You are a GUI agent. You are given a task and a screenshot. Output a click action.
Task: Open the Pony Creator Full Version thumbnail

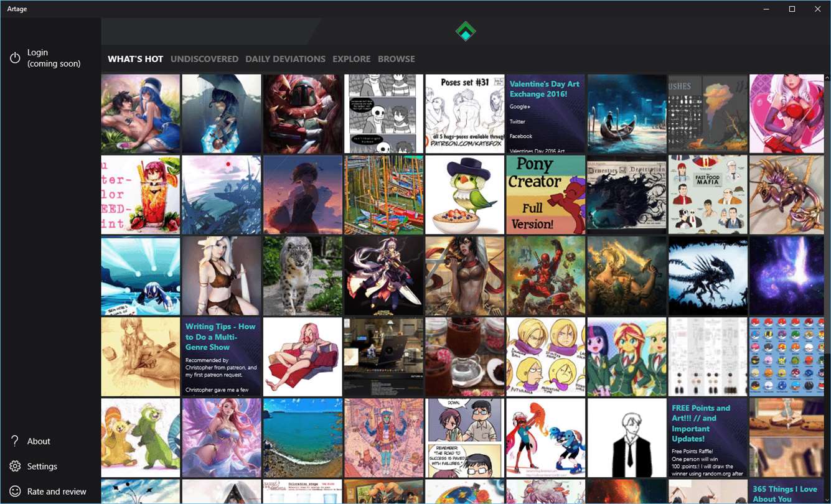click(546, 195)
